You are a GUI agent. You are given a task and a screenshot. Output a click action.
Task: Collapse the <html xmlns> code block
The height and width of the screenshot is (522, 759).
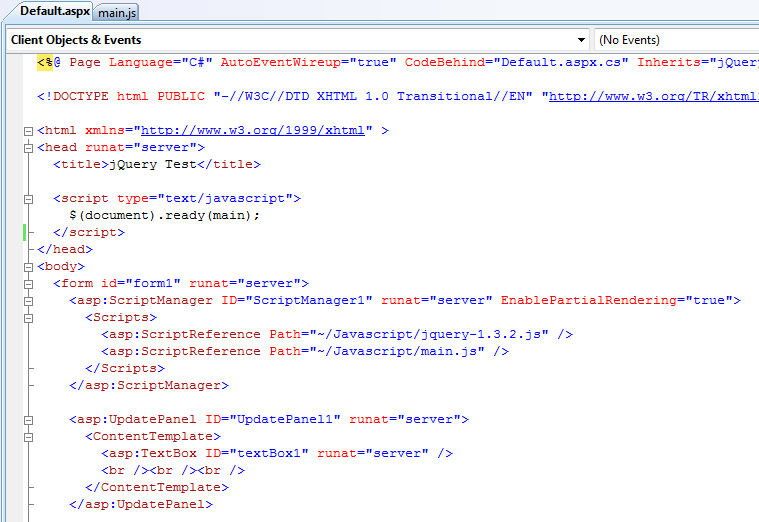(x=29, y=131)
